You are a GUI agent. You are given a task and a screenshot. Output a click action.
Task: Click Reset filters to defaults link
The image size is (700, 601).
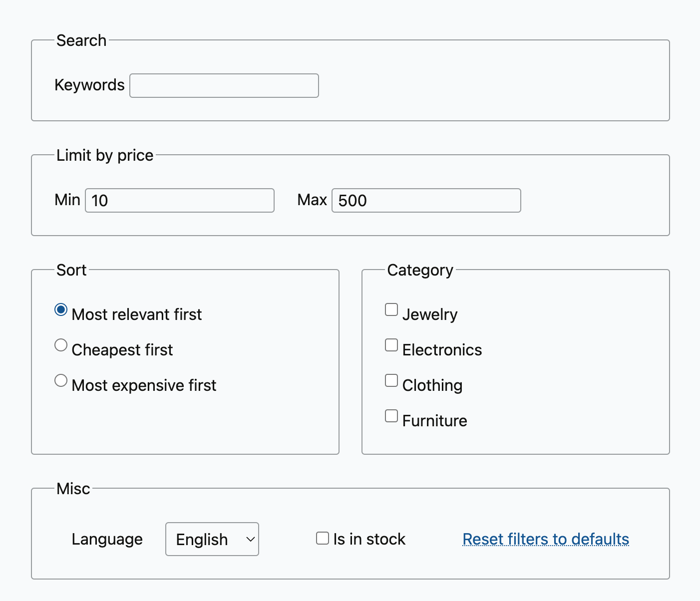click(546, 539)
